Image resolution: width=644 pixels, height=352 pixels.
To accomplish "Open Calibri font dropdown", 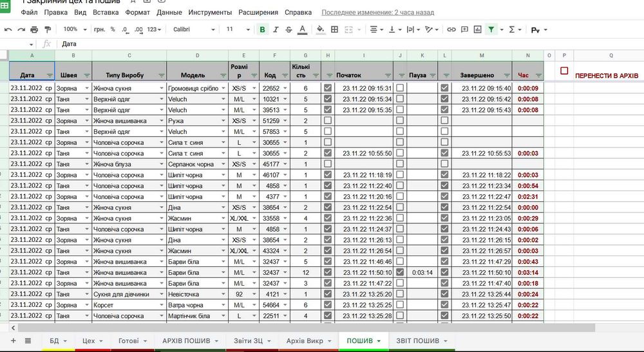I will pyautogui.click(x=194, y=30).
